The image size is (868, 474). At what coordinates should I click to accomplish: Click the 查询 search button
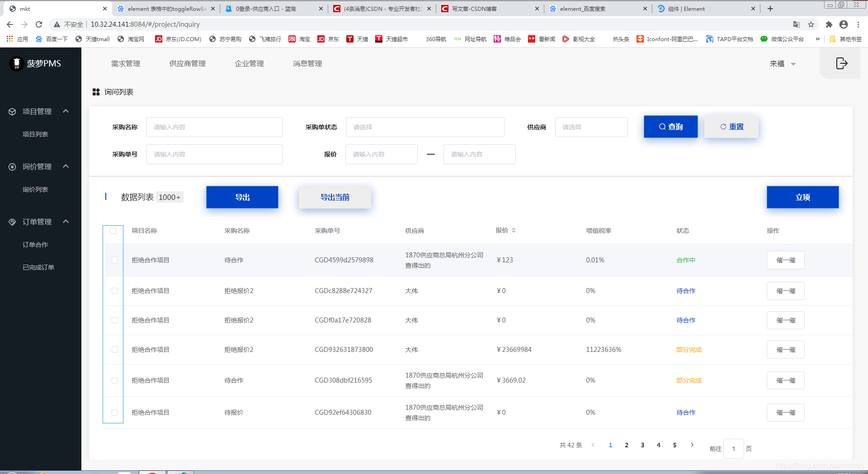671,127
